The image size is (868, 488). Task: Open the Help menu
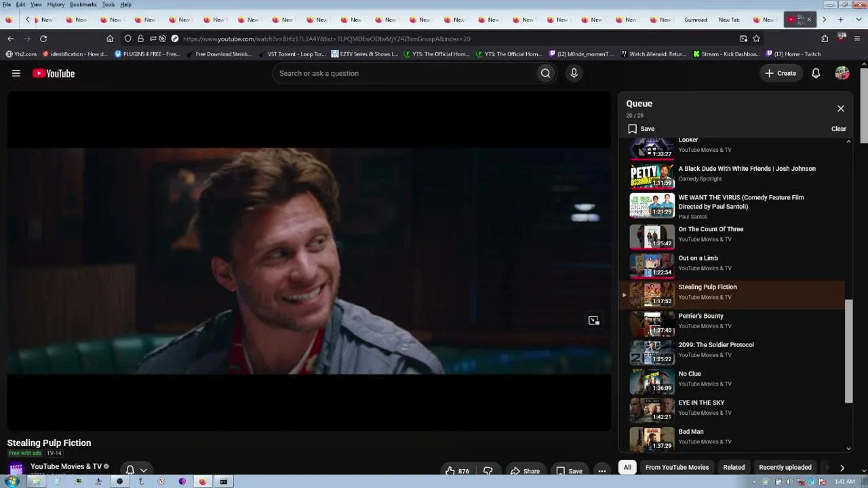(x=125, y=5)
